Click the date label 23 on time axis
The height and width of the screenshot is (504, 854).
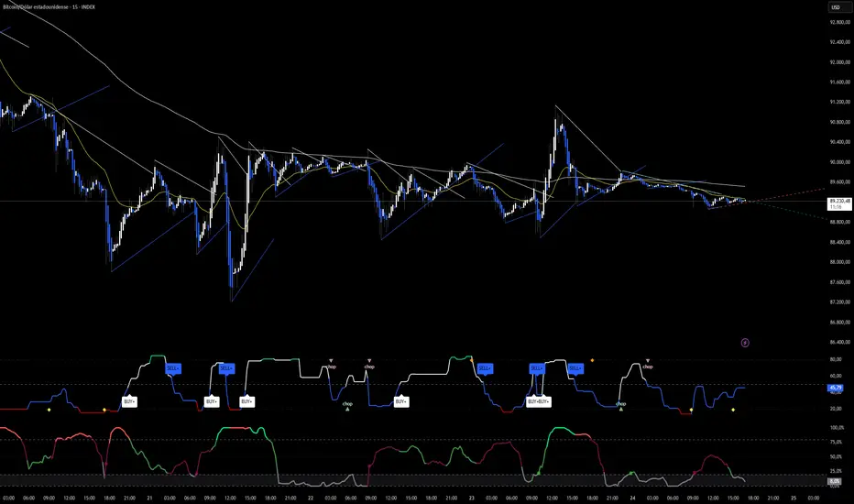[472, 498]
